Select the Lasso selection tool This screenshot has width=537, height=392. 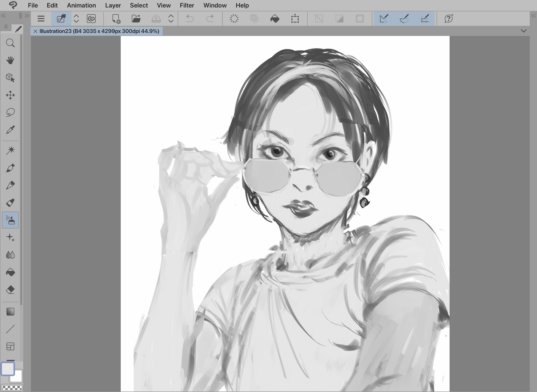tap(10, 112)
